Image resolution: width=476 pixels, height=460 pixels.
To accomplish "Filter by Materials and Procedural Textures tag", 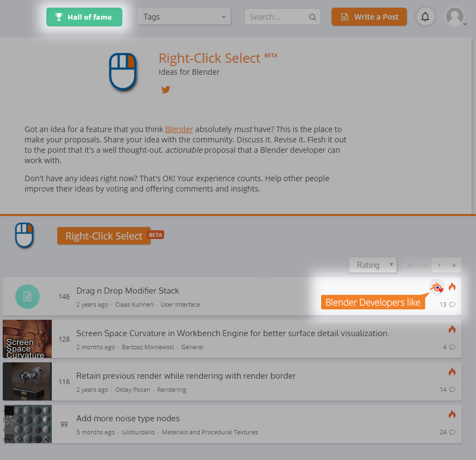I will point(210,432).
